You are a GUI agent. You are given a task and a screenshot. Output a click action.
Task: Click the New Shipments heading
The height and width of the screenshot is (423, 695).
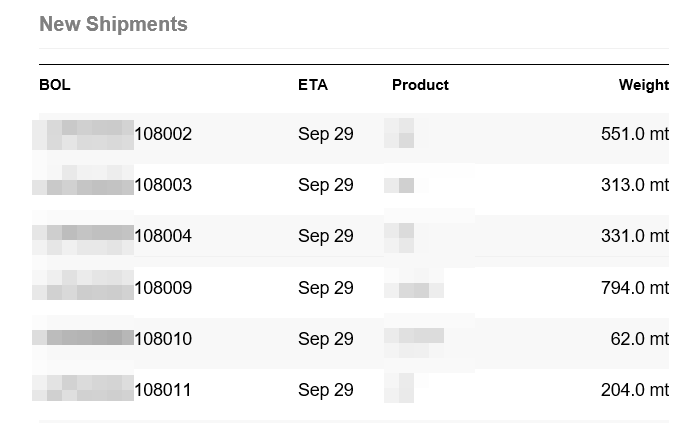click(x=113, y=24)
